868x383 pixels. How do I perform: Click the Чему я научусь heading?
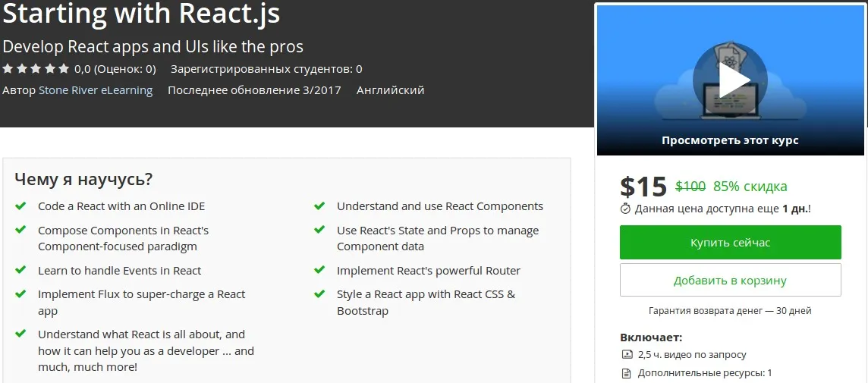coord(83,180)
